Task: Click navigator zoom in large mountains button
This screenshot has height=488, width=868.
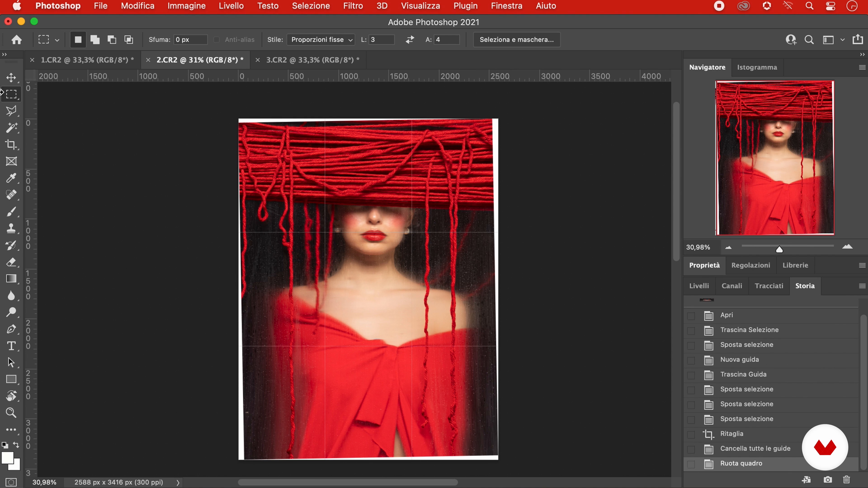Action: click(847, 247)
